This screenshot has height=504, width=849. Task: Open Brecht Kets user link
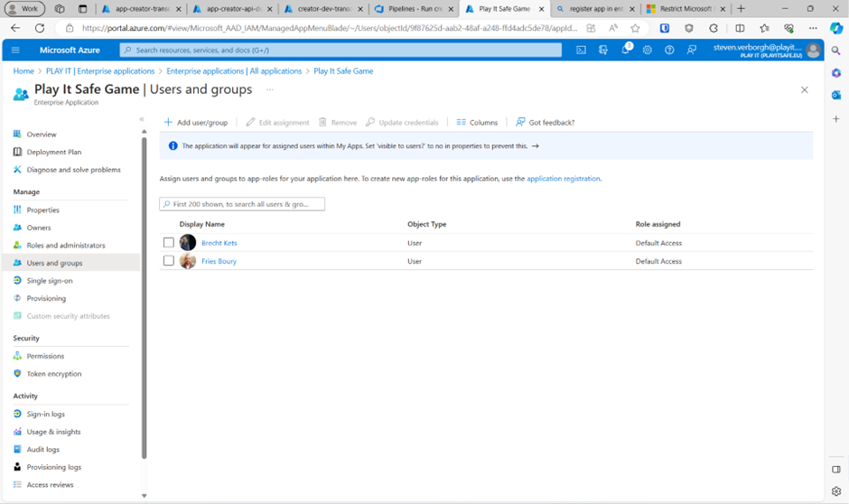pyautogui.click(x=219, y=243)
